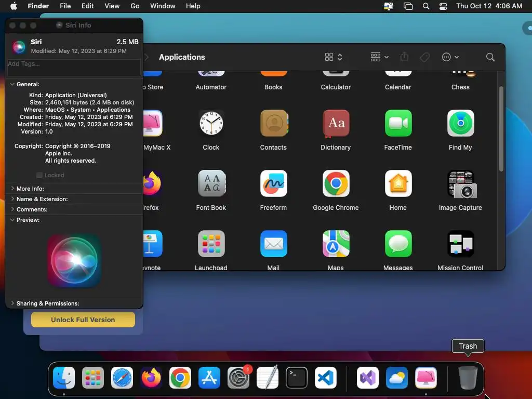The width and height of the screenshot is (532, 399).
Task: Expand the Comments section
Action: click(12, 209)
